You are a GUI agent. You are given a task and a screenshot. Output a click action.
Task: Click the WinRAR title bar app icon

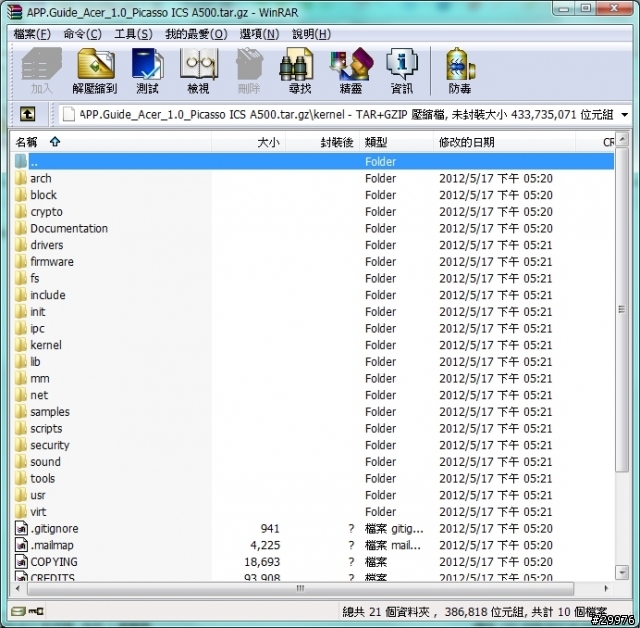15,12
